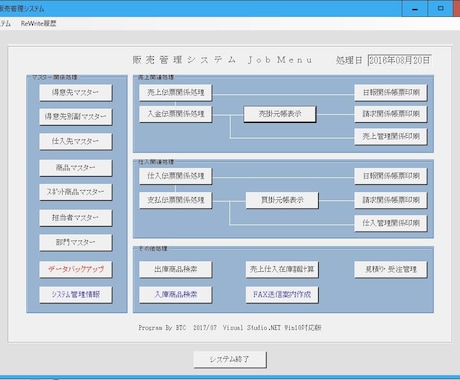Open 得意先別副マスター
This screenshot has width=460, height=380.
tap(76, 117)
